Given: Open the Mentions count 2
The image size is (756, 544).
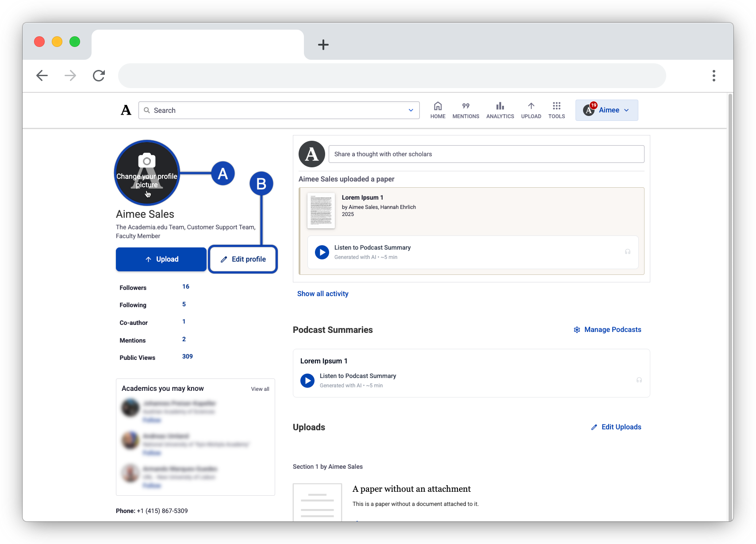Looking at the screenshot, I should (x=184, y=339).
